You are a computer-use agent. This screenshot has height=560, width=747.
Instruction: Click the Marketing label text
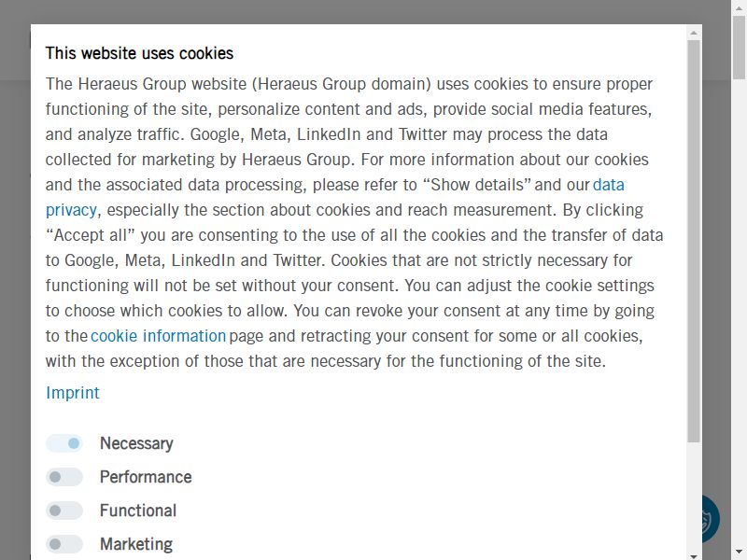[136, 544]
